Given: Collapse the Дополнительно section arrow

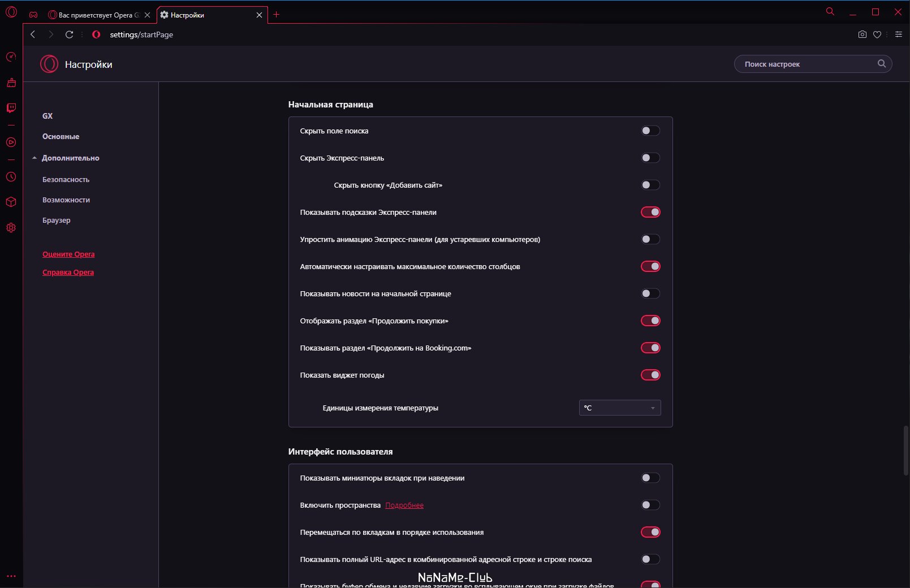Looking at the screenshot, I should pyautogui.click(x=34, y=158).
